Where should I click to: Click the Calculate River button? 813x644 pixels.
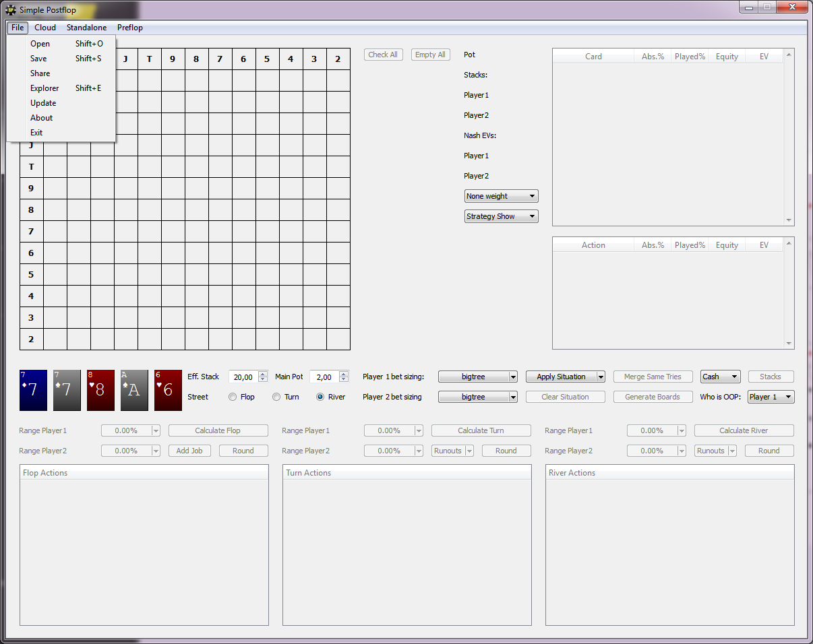pyautogui.click(x=744, y=430)
